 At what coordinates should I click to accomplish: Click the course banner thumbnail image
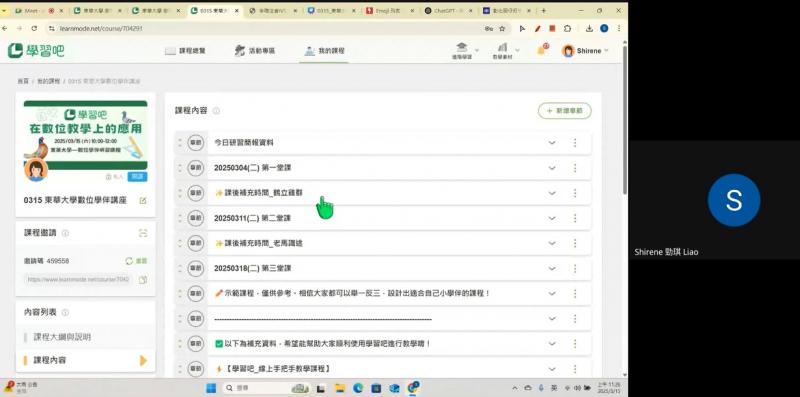point(85,135)
